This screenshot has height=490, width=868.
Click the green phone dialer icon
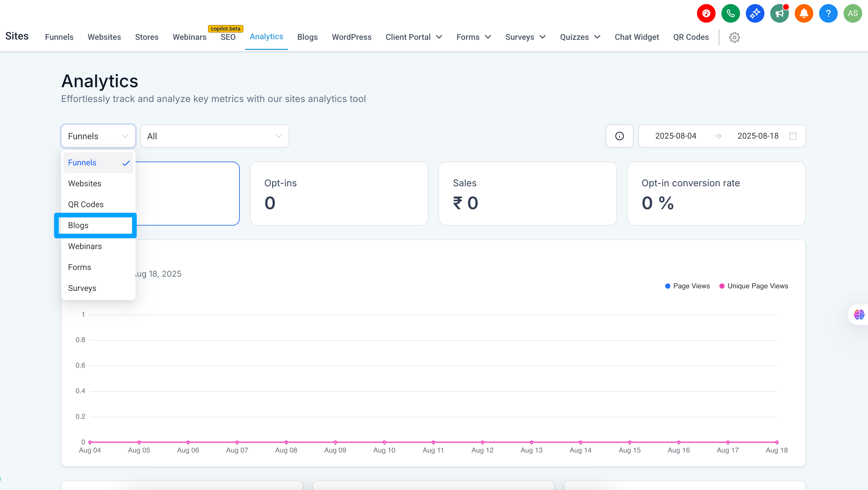point(730,13)
